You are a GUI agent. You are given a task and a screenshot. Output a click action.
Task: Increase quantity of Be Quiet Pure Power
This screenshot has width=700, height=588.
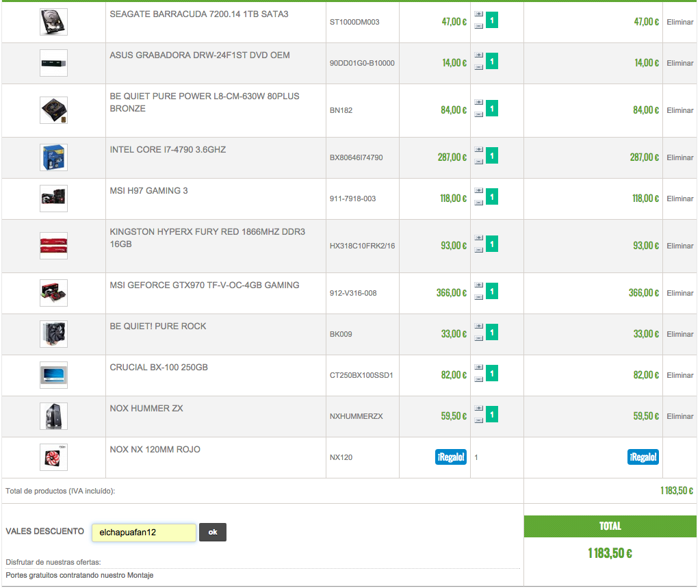click(x=478, y=103)
